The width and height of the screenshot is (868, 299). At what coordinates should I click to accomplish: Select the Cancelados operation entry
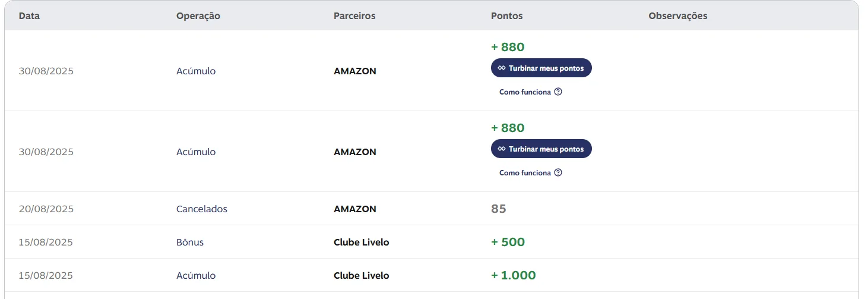pyautogui.click(x=201, y=209)
